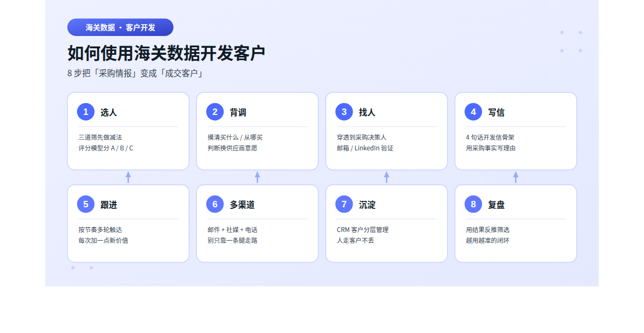Click the line 用采购事实写理由
Image resolution: width=644 pixels, height=333 pixels.
pyautogui.click(x=491, y=148)
